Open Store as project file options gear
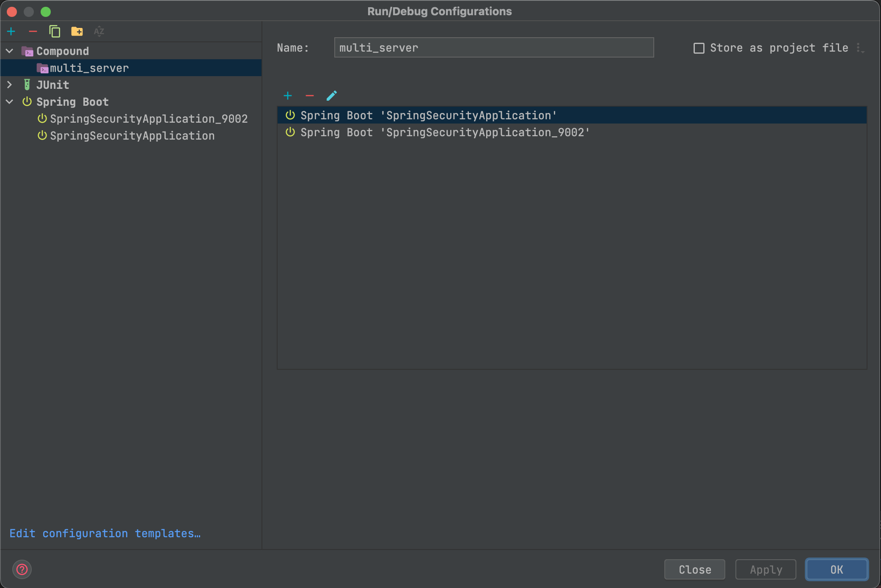This screenshot has height=588, width=881. pyautogui.click(x=860, y=48)
